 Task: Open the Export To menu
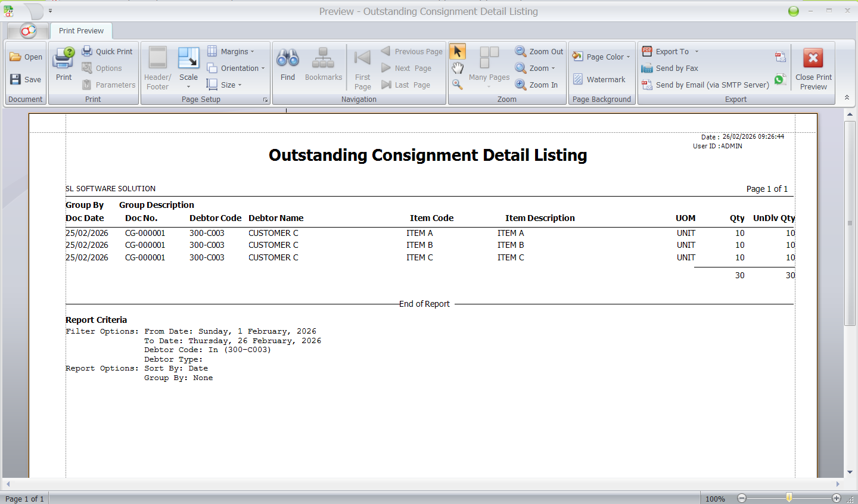[670, 51]
